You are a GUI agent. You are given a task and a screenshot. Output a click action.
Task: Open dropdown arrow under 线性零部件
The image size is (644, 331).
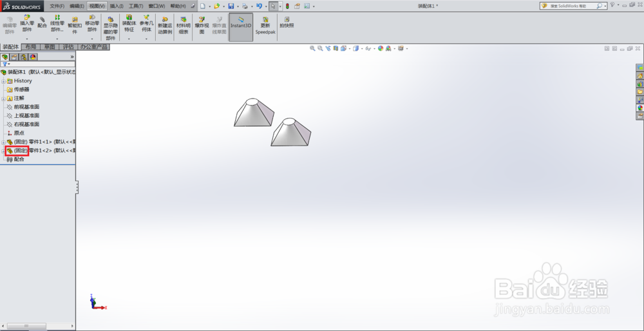click(57, 39)
